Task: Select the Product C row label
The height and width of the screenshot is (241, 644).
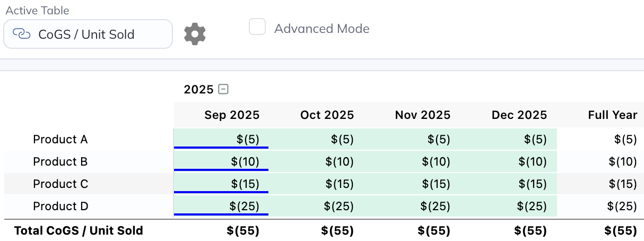Action: click(60, 184)
